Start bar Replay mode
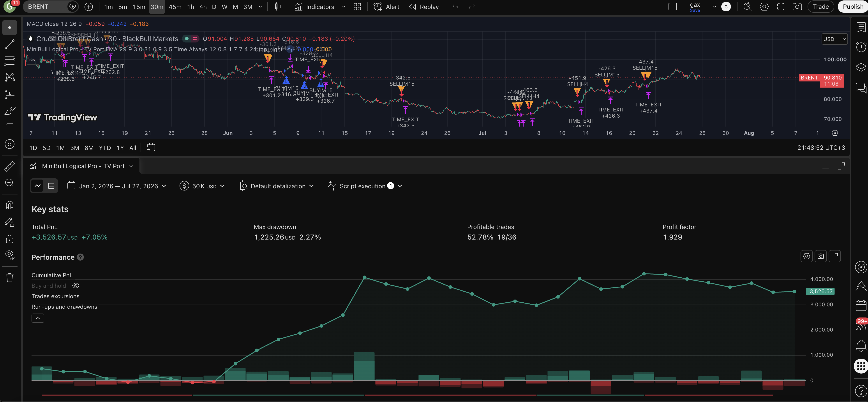Screen dimensions: 868x402 pos(424,7)
